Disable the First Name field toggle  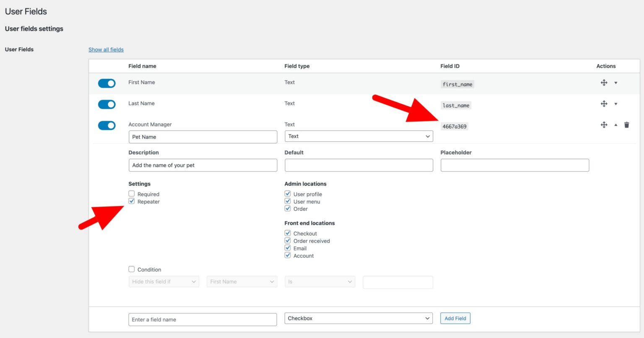click(x=106, y=83)
